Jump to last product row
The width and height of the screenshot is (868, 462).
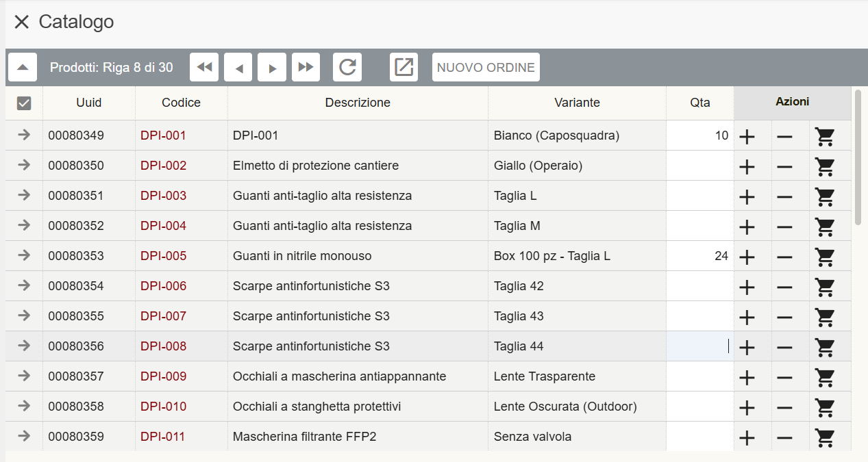coord(306,68)
